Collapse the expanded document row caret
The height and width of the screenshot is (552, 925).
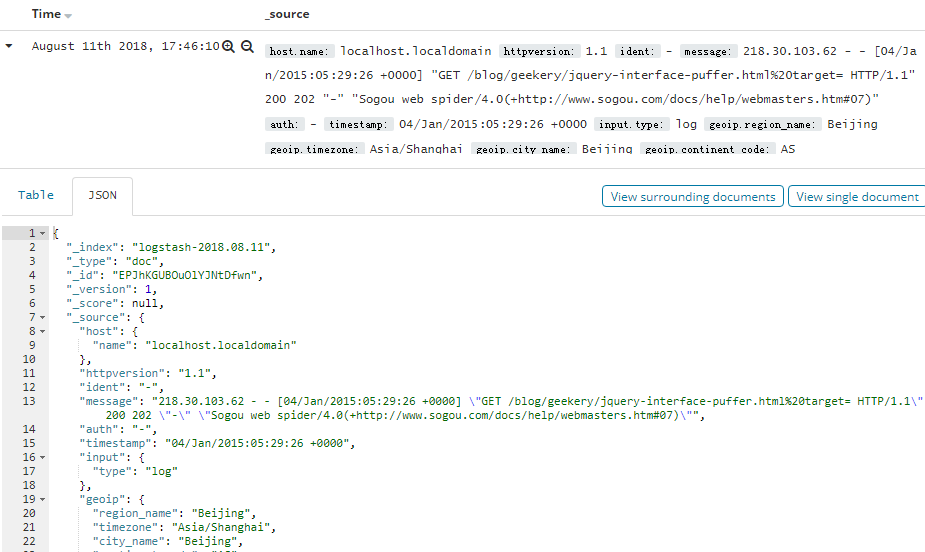tap(9, 46)
